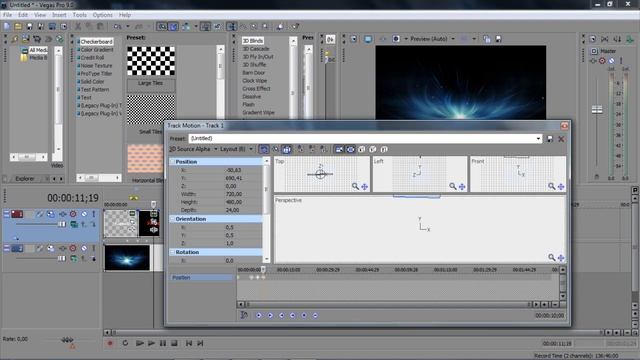Go to start in the transport bar
This screenshot has height=360, width=640.
189,343
